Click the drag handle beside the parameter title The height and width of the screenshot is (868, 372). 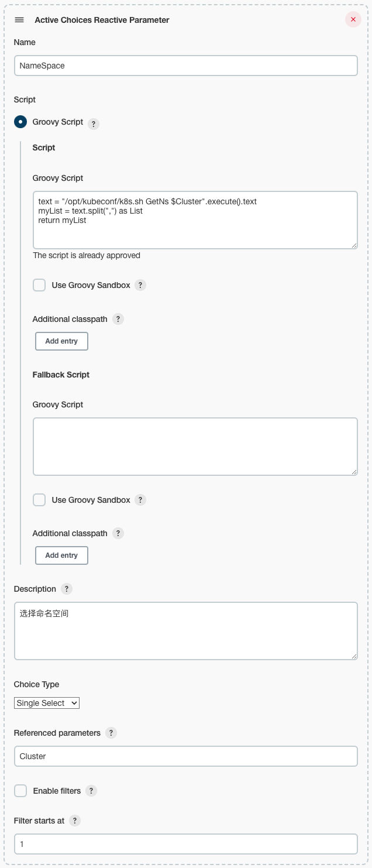[x=19, y=20]
